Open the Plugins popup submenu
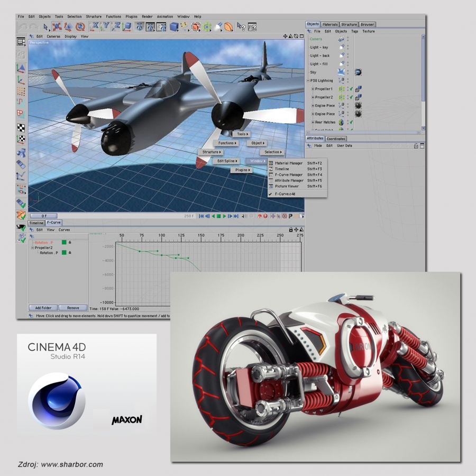Image resolution: width=476 pixels, height=476 pixels. [x=242, y=170]
